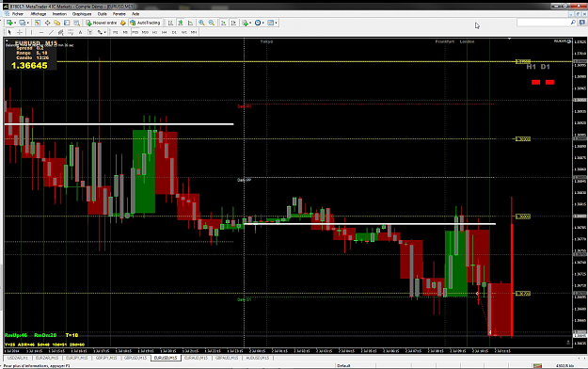
Task: Select the cursor arrow tool
Action: (9, 32)
